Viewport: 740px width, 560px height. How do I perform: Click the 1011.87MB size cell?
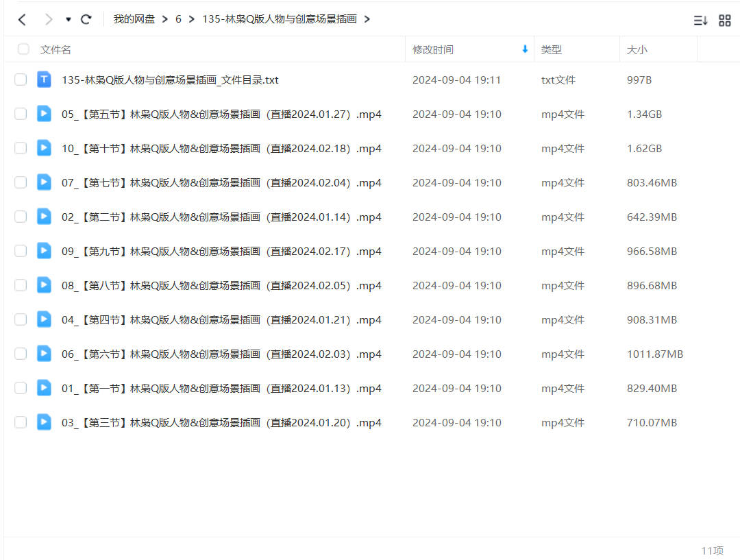[654, 354]
